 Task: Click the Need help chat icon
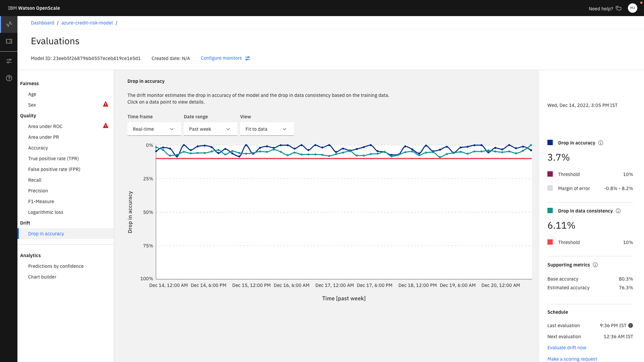[619, 9]
